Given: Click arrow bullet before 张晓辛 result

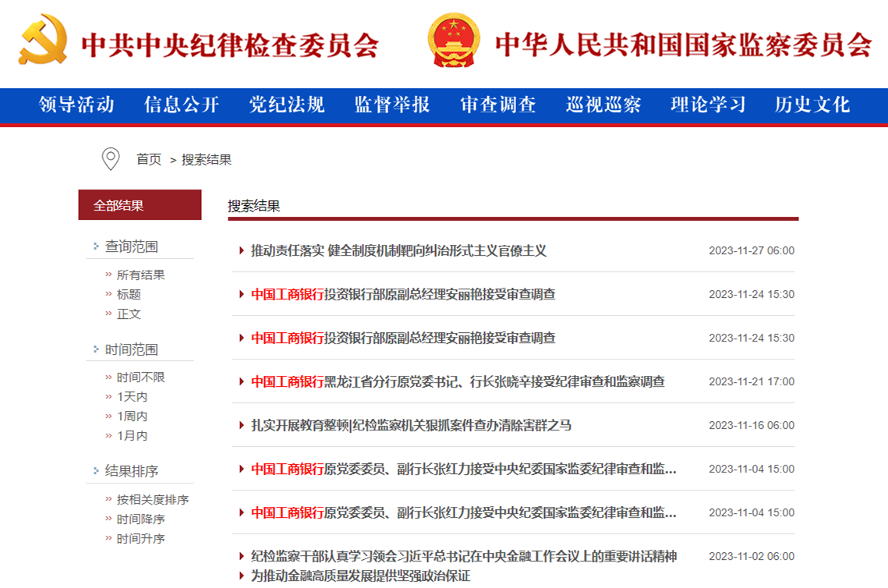Looking at the screenshot, I should [242, 381].
